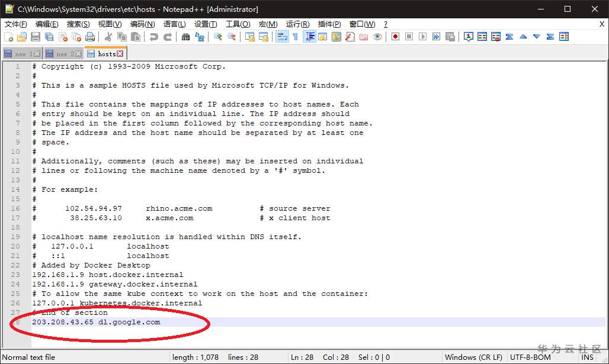The width and height of the screenshot is (609, 364).
Task: Zoom in with the green magnifier icon
Action: tap(218, 37)
